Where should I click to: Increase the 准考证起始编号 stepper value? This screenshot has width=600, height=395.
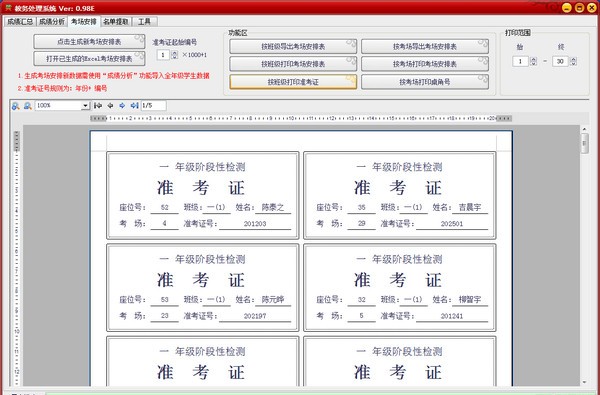[x=174, y=53]
